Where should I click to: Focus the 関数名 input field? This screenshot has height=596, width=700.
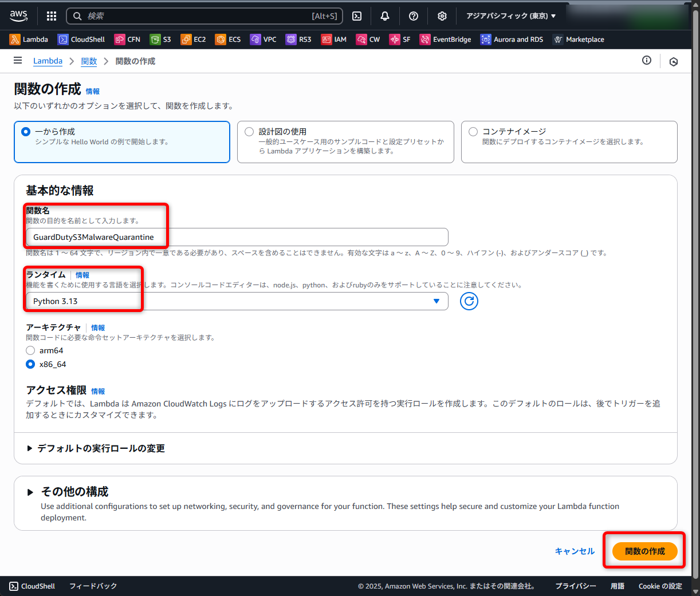pyautogui.click(x=237, y=237)
